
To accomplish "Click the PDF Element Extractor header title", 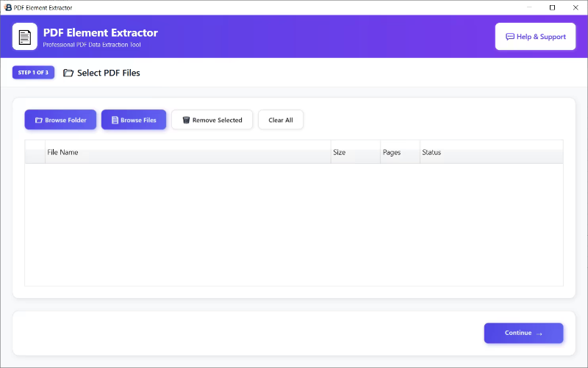I will click(101, 32).
